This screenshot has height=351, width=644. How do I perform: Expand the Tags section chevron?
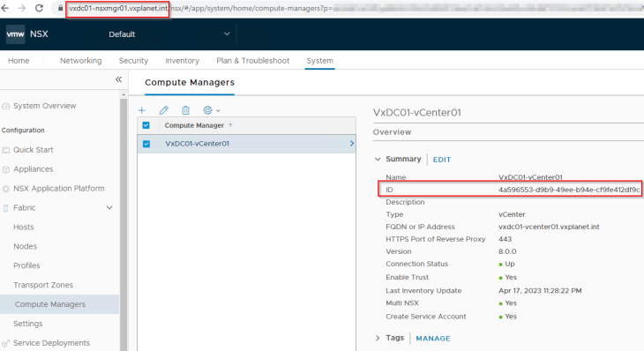(378, 338)
